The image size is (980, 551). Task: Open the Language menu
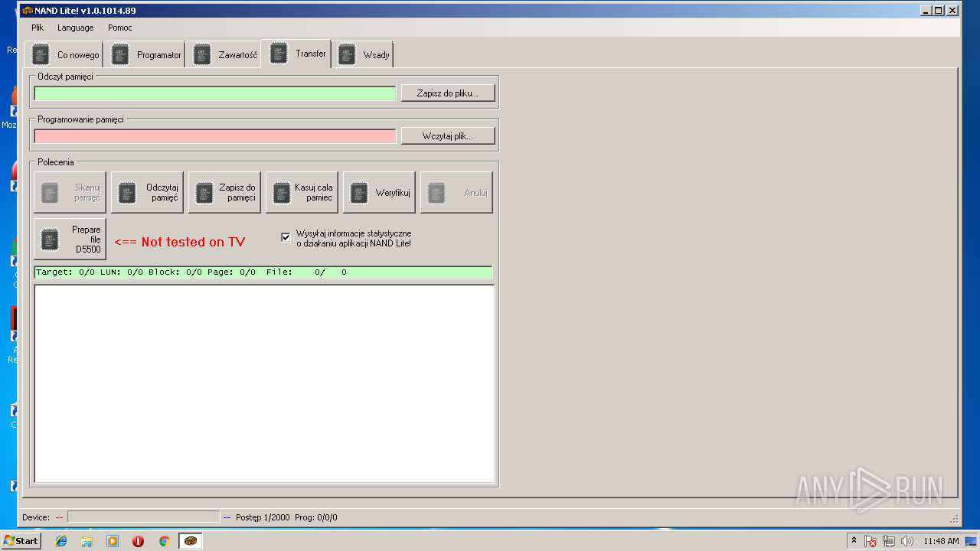tap(76, 28)
